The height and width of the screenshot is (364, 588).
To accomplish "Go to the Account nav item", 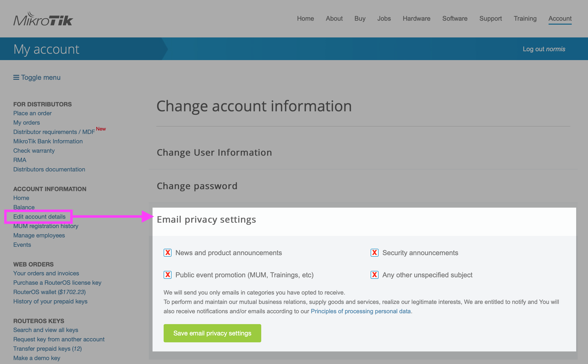I will (560, 19).
